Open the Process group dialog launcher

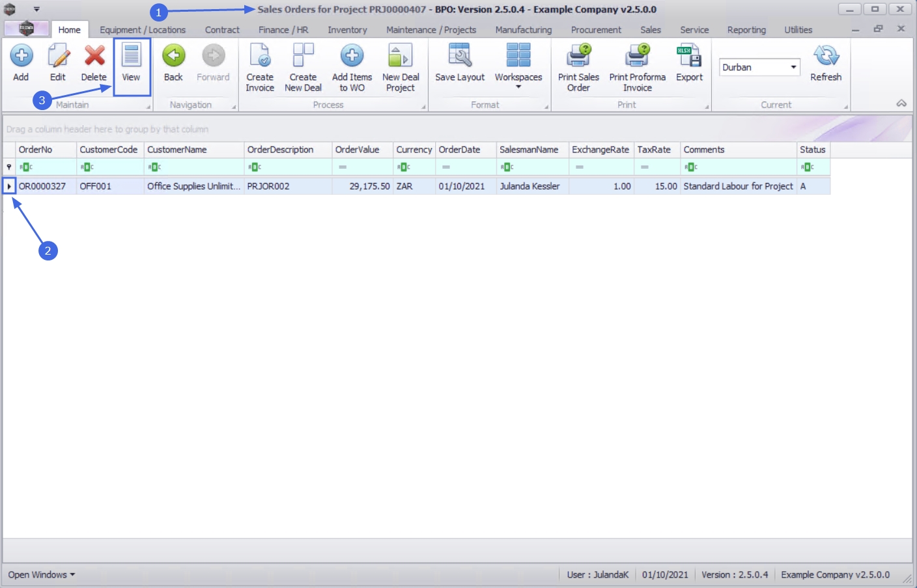click(x=423, y=107)
